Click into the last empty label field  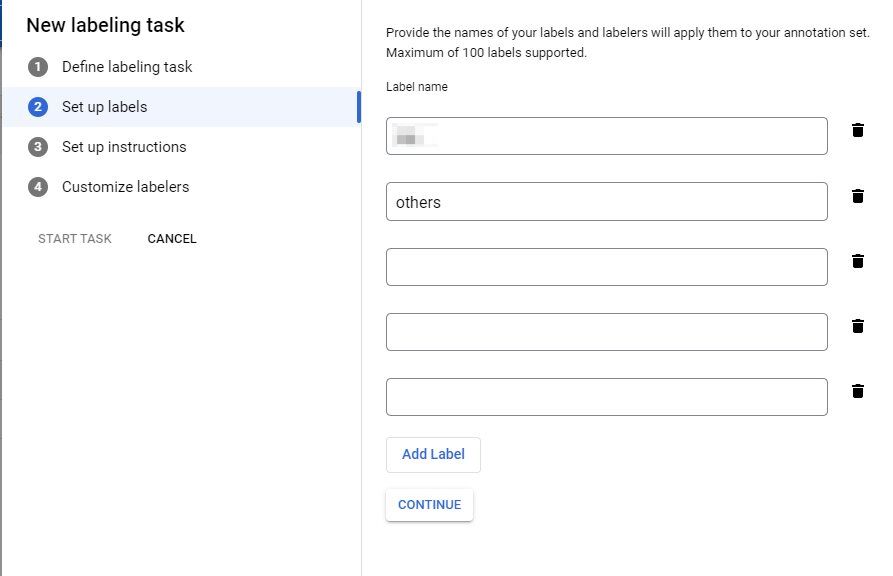[x=606, y=397]
